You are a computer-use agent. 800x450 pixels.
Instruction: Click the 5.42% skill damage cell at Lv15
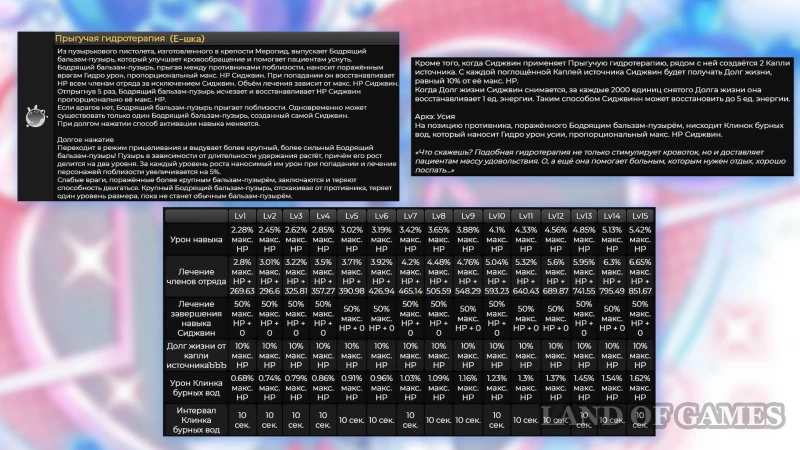(x=641, y=238)
